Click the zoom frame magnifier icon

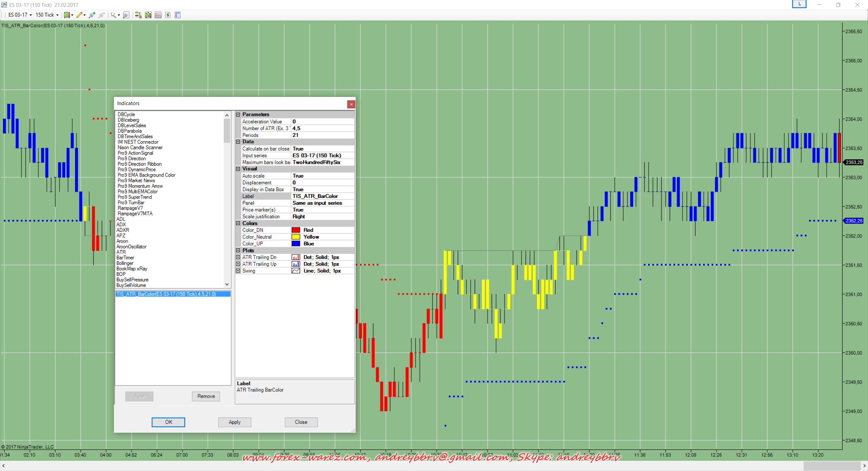[x=126, y=15]
